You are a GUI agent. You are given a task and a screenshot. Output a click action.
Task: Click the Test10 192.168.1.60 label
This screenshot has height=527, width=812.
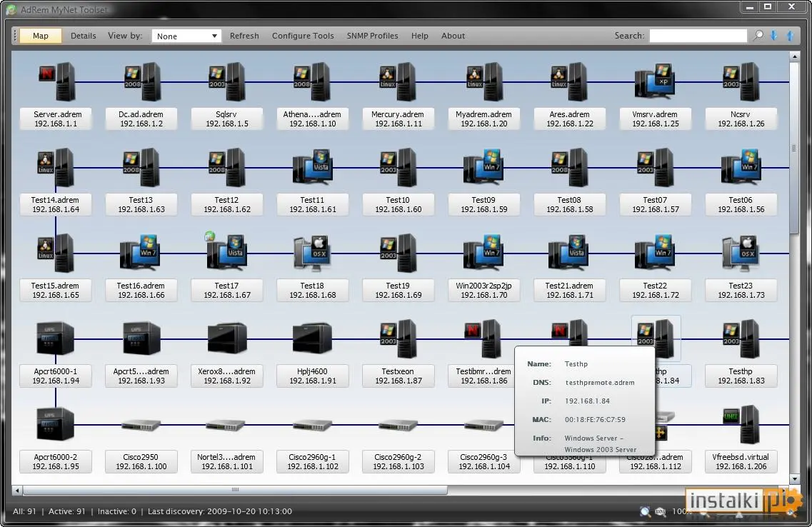coord(398,204)
